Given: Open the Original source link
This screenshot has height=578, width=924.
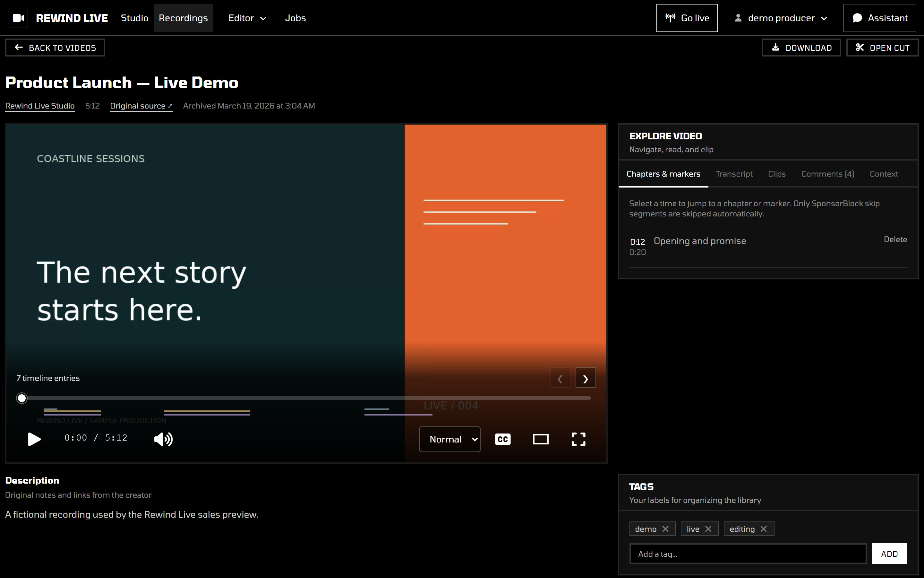Looking at the screenshot, I should pyautogui.click(x=141, y=106).
